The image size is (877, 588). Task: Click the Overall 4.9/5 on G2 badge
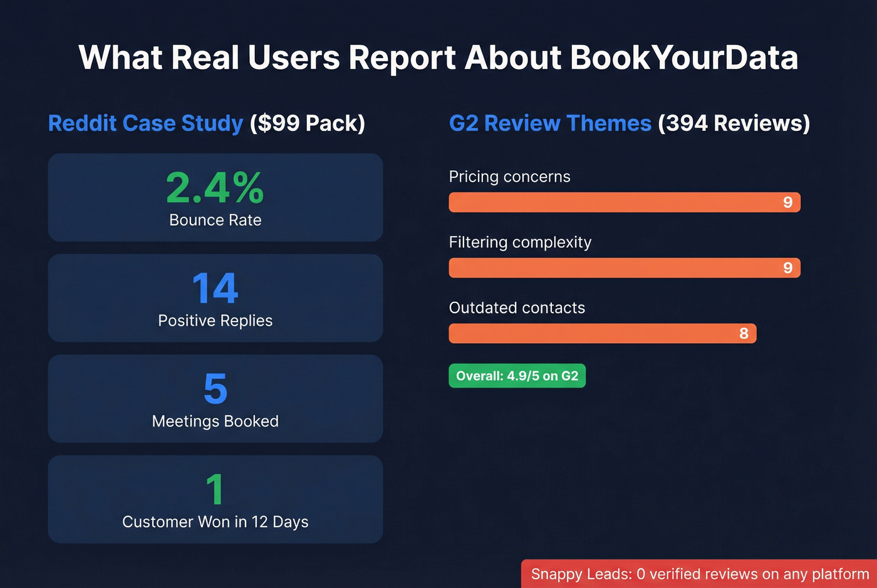coord(517,376)
